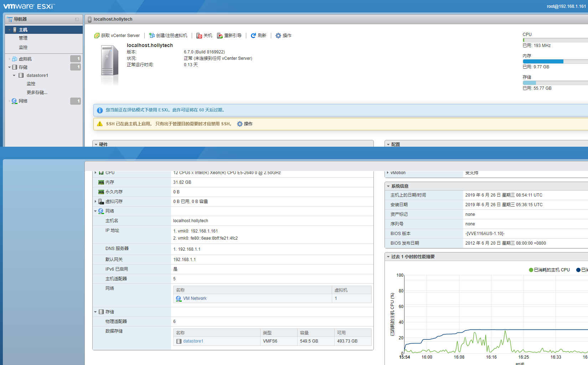
Task: Select the 主机 navigator item
Action: (44, 30)
